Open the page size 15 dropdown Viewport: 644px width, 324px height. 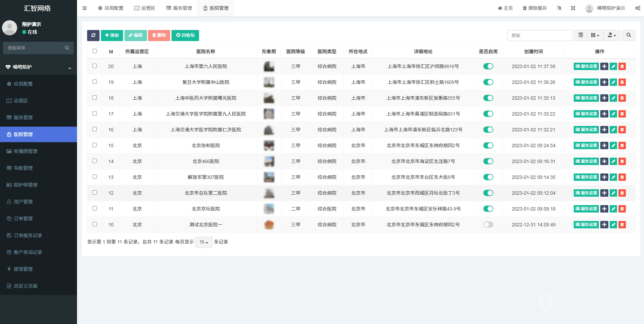click(x=203, y=242)
